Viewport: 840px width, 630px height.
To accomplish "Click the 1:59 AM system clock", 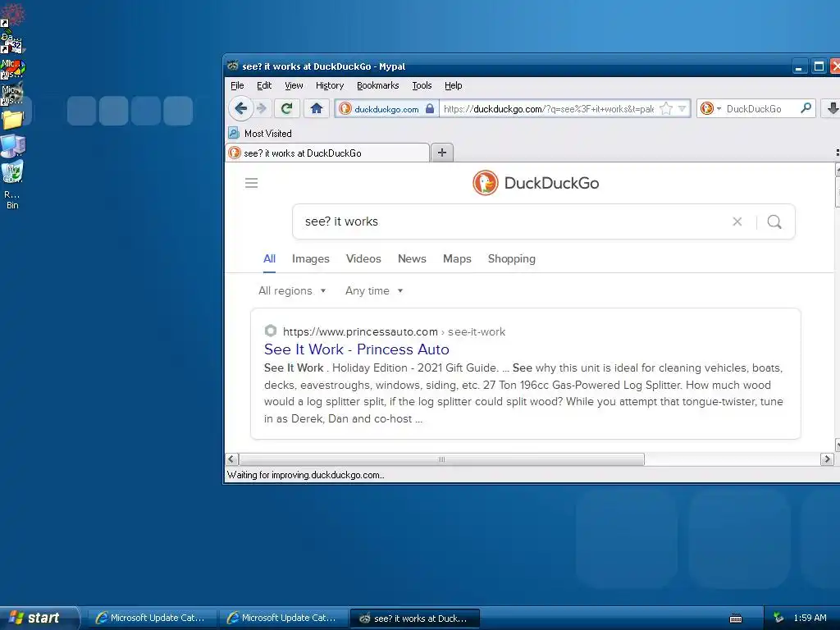I will pos(810,618).
